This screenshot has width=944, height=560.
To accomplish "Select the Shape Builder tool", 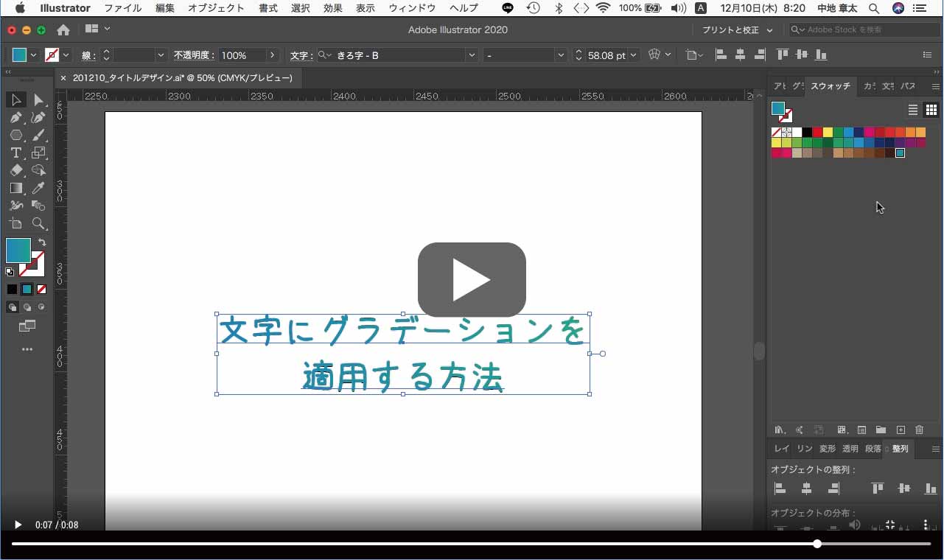I will pyautogui.click(x=38, y=170).
